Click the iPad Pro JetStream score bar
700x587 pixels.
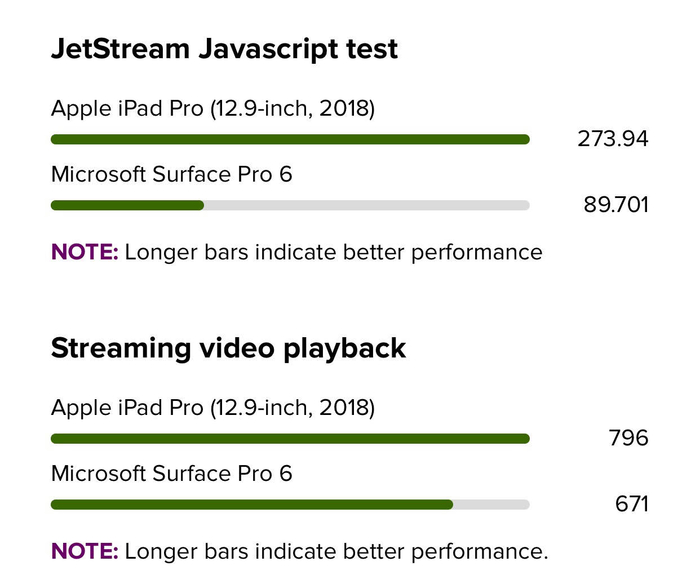pyautogui.click(x=289, y=139)
